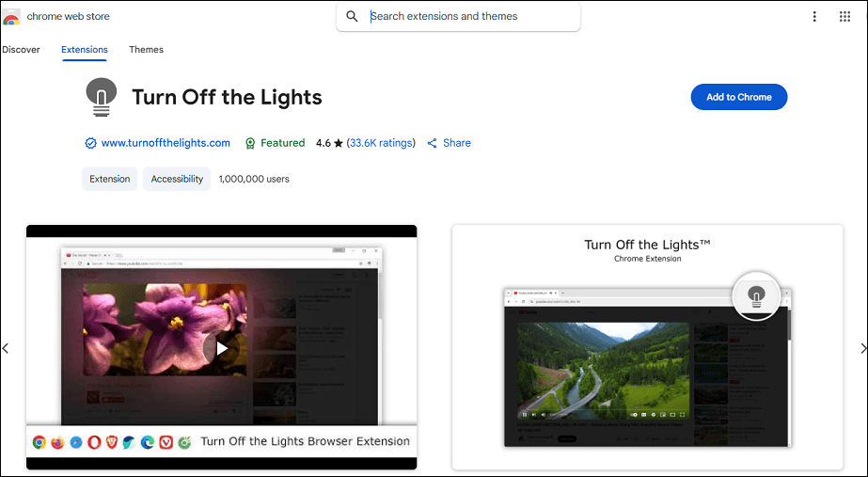The width and height of the screenshot is (868, 477).
Task: Open the Google apps grid
Action: tap(844, 17)
